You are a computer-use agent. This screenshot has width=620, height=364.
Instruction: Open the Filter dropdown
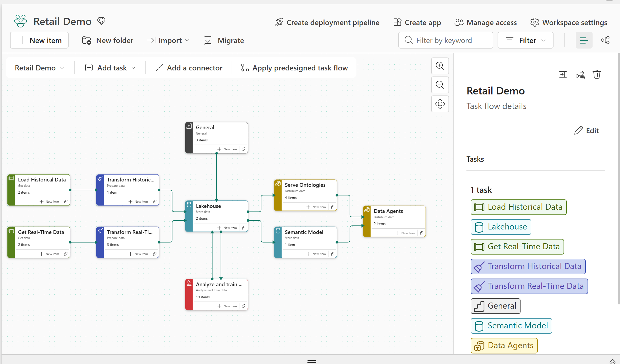pos(525,40)
